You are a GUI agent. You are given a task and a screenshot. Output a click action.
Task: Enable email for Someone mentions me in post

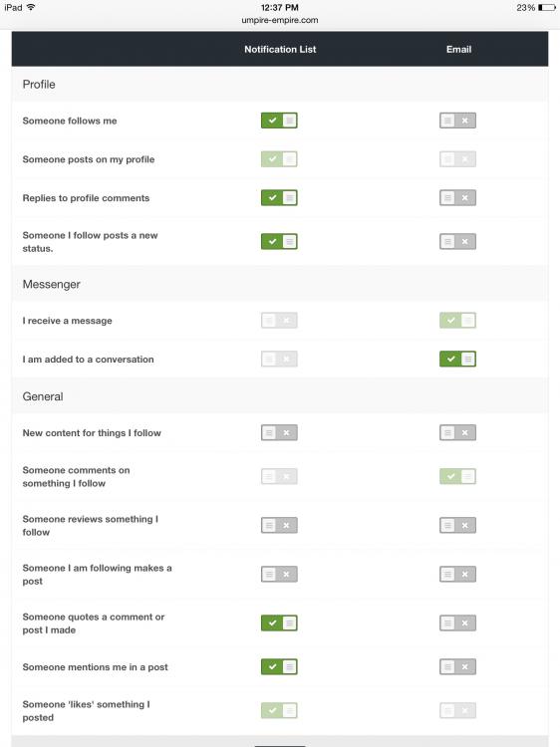tap(457, 666)
